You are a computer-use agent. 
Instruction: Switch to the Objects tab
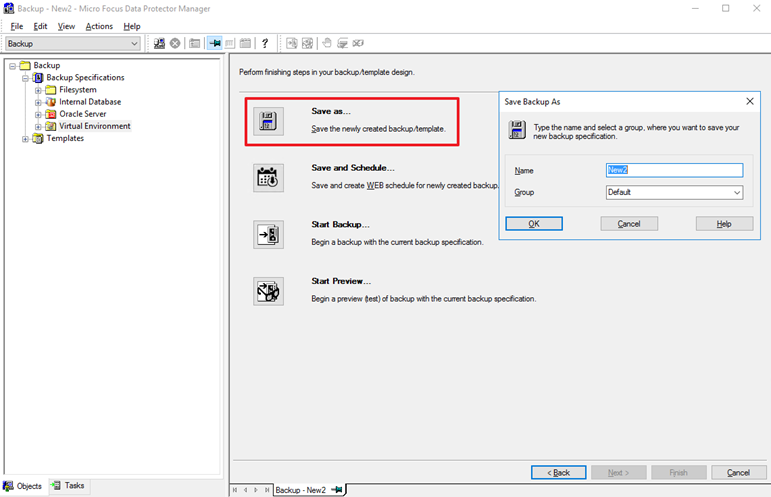coord(24,486)
